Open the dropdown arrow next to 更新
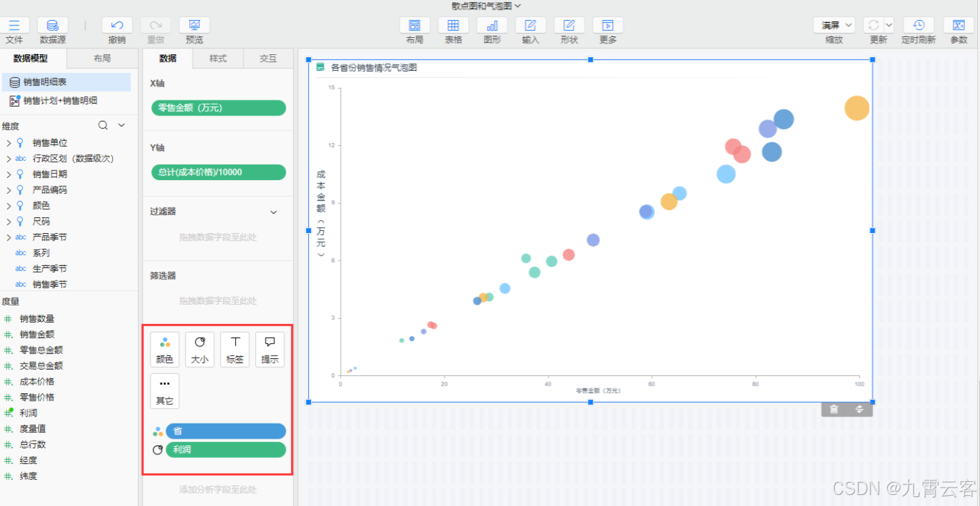Screen dimensions: 980x506 (x=889, y=25)
